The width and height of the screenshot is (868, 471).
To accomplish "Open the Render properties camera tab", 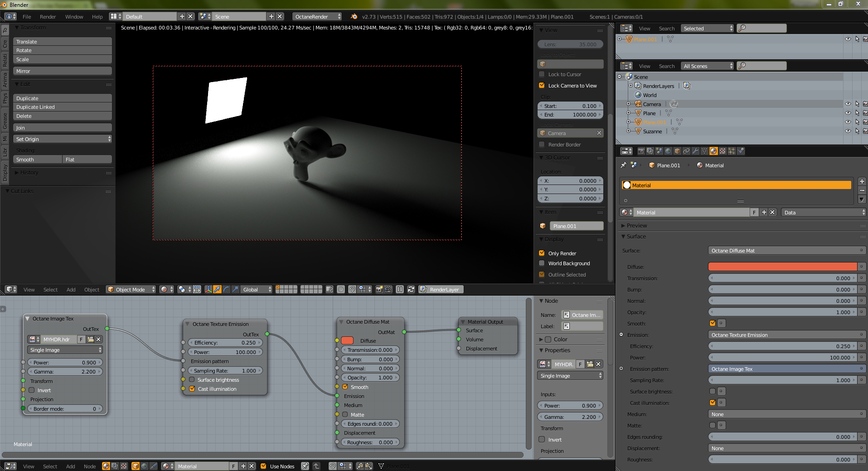I will click(x=641, y=151).
